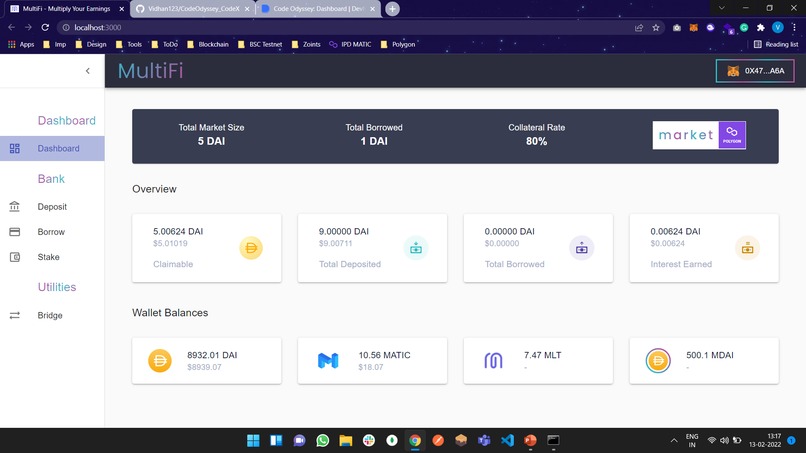
Task: Click the 10.56 MATIC balance text
Action: (384, 355)
